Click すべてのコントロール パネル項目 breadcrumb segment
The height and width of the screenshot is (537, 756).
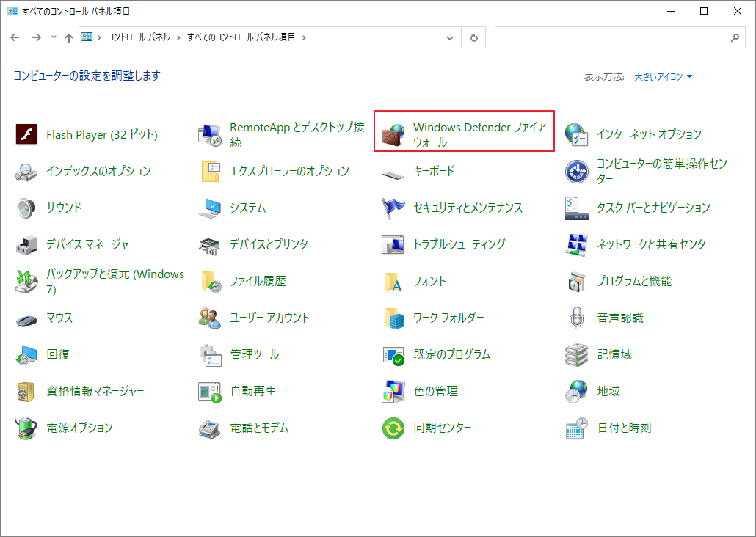coord(241,37)
